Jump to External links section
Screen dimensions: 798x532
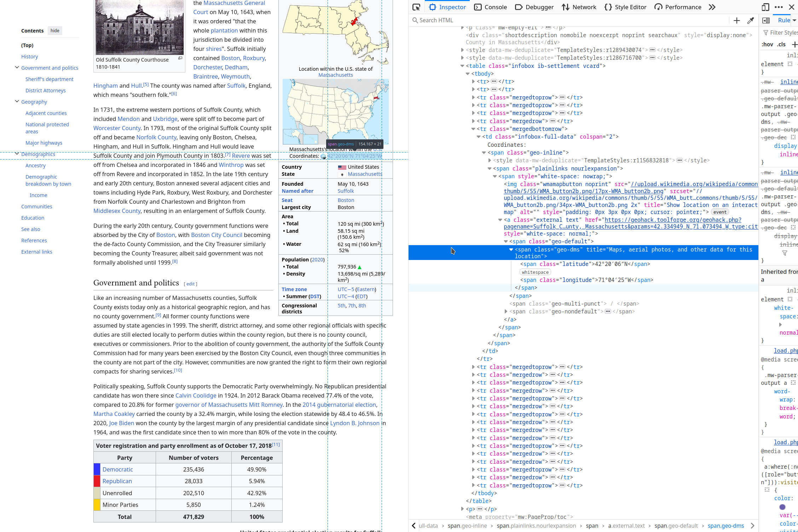[36, 252]
